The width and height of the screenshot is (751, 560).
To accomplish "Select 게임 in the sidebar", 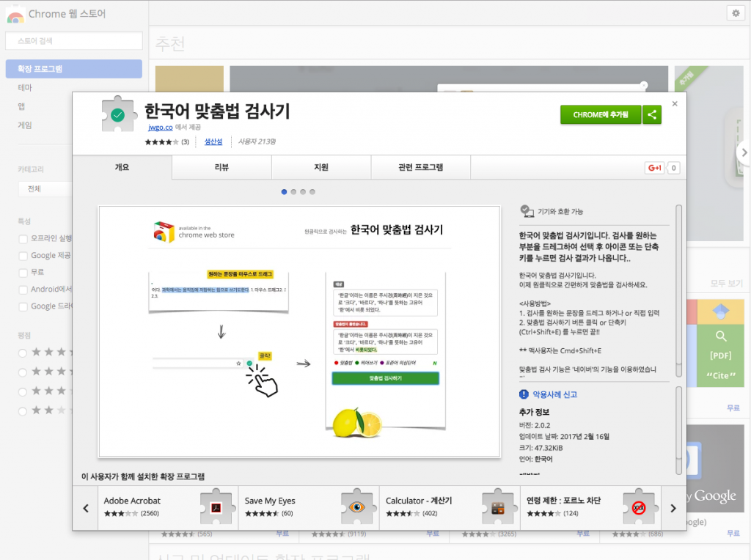I will [x=25, y=125].
